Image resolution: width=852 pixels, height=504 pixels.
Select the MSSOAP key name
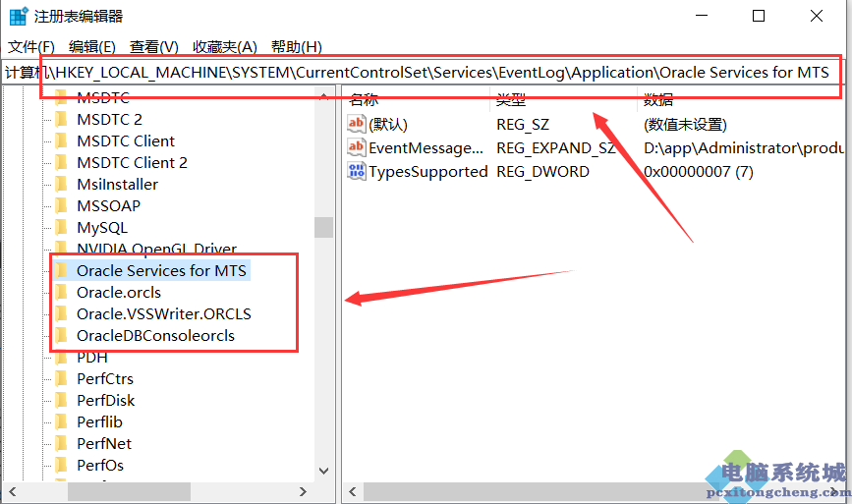(109, 206)
